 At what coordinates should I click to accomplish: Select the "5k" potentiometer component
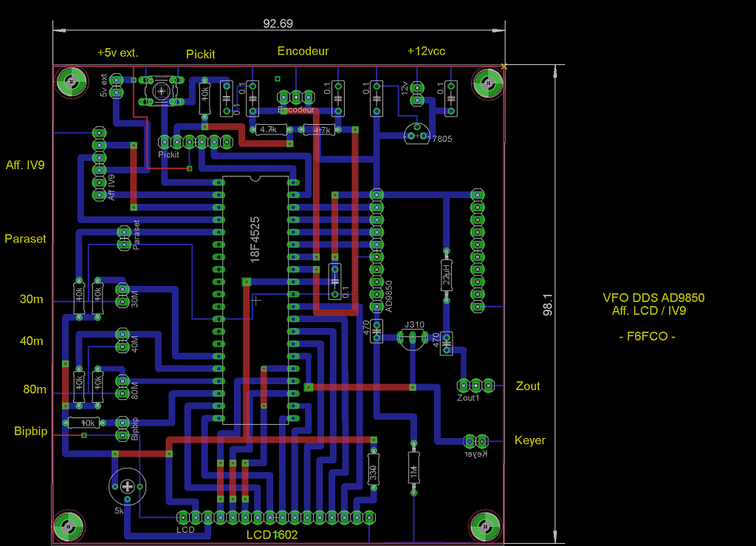[127, 487]
